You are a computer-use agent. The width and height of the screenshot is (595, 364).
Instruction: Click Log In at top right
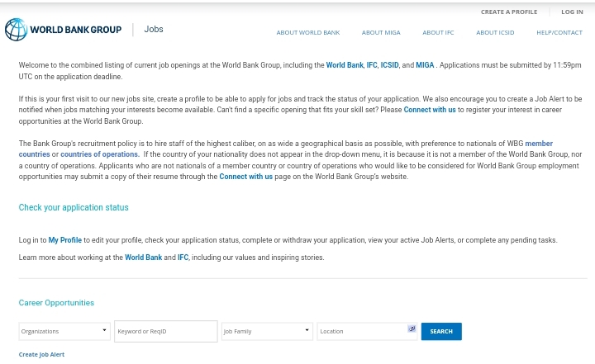(x=571, y=12)
